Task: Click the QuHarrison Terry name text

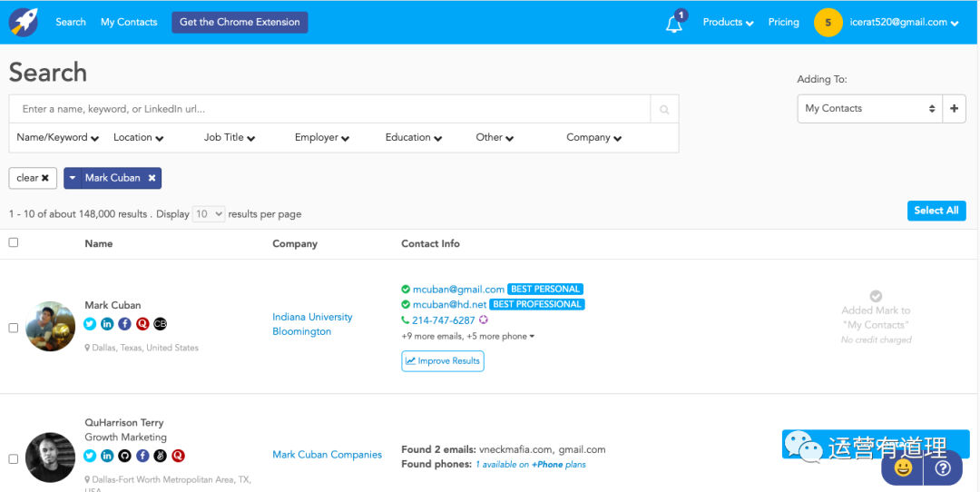Action: pyautogui.click(x=123, y=423)
